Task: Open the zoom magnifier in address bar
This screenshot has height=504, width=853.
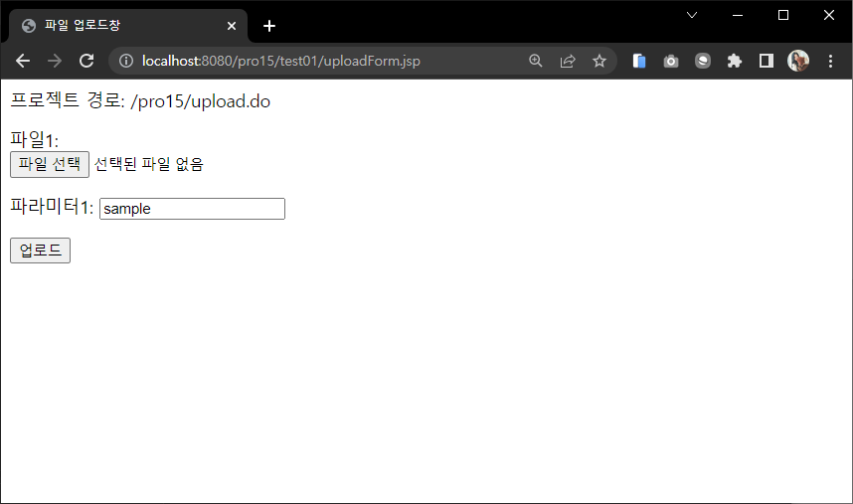Action: pyautogui.click(x=536, y=61)
